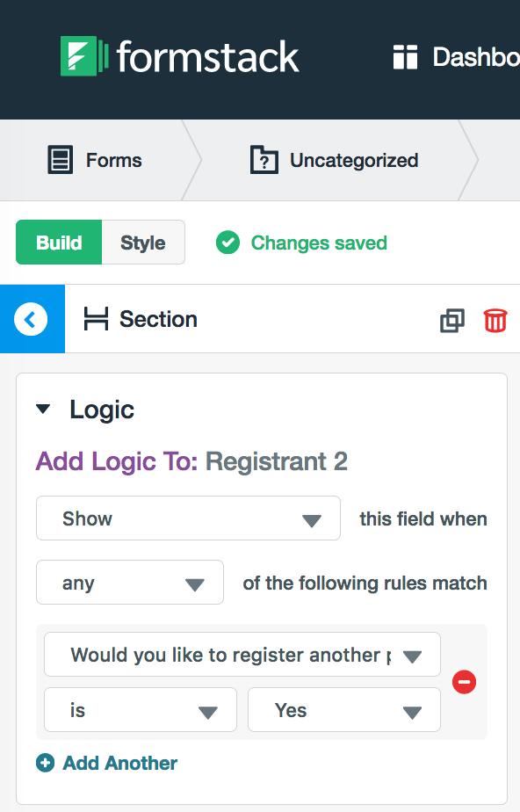Open the any/all match dropdown
Viewport: 520px width, 812px height.
(130, 583)
